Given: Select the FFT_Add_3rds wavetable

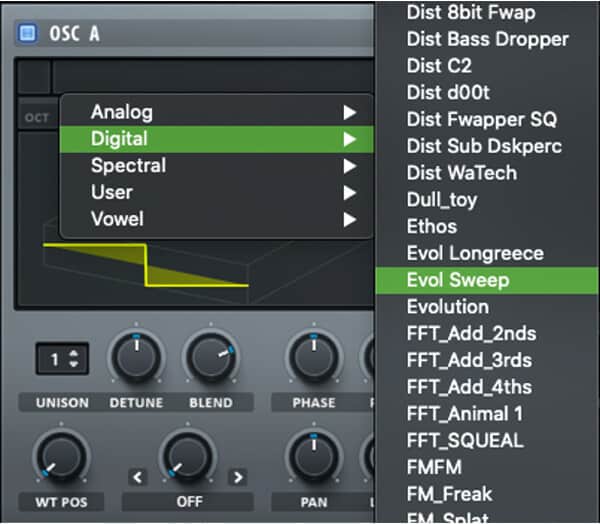Looking at the screenshot, I should (x=487, y=361).
